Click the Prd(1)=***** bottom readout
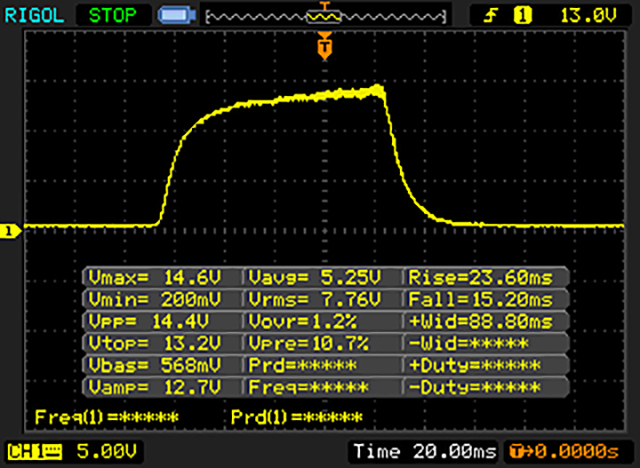This screenshot has height=468, width=640. click(297, 417)
